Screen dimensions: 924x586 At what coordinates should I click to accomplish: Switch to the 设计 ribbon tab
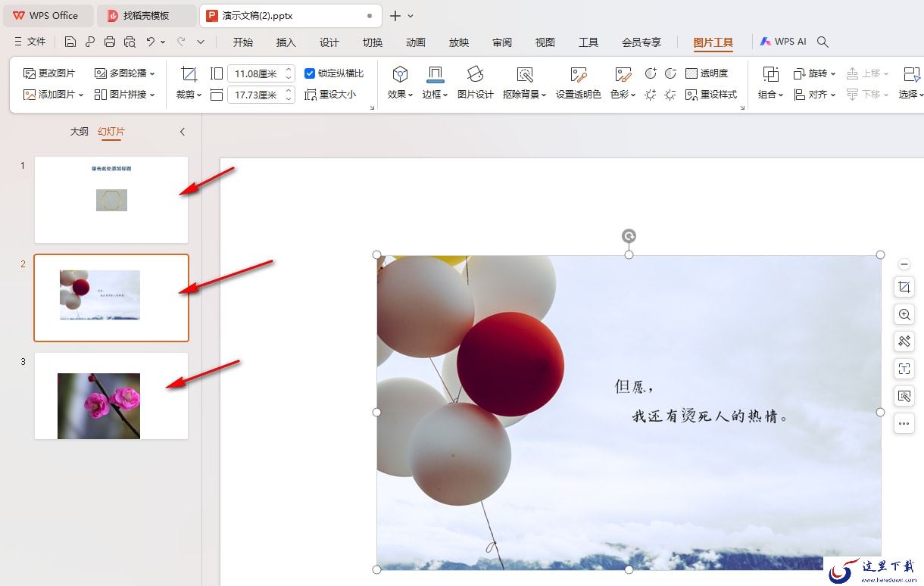(x=329, y=42)
